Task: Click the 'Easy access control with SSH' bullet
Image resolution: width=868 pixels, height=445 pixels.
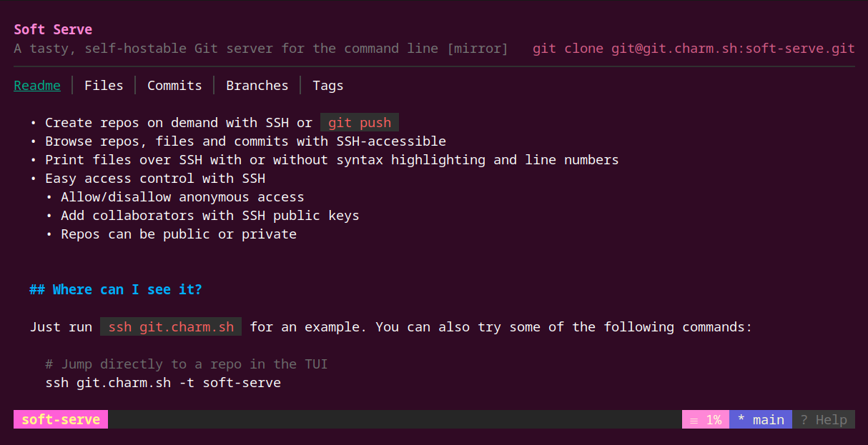Action: pos(154,179)
